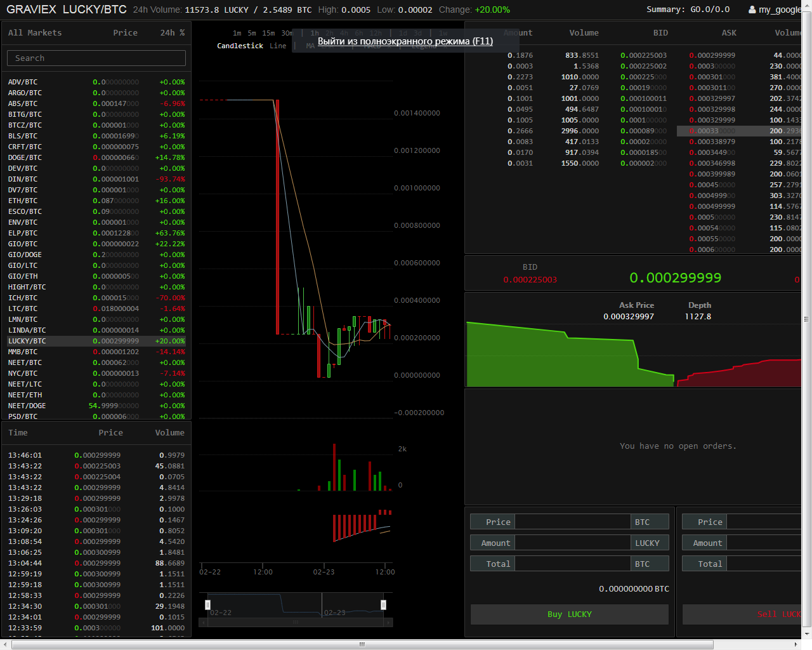Screen dimensions: 812x650
Task: Select the 1m timeframe tab
Action: [237, 33]
